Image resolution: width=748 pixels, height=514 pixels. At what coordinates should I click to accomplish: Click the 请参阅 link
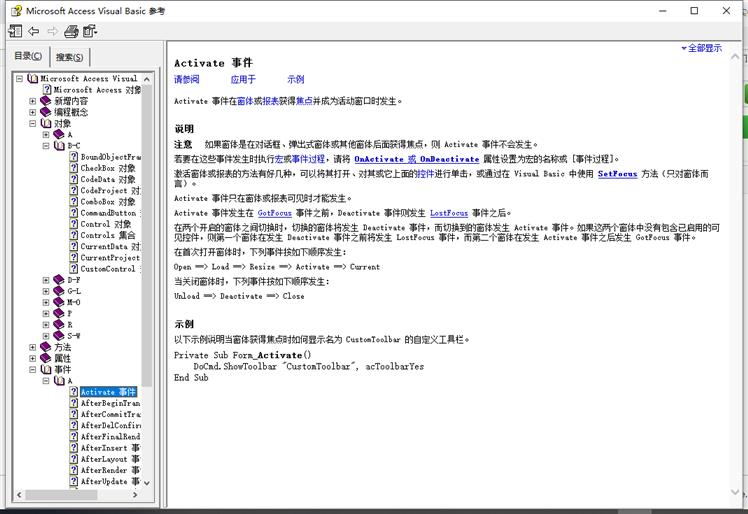coord(187,79)
